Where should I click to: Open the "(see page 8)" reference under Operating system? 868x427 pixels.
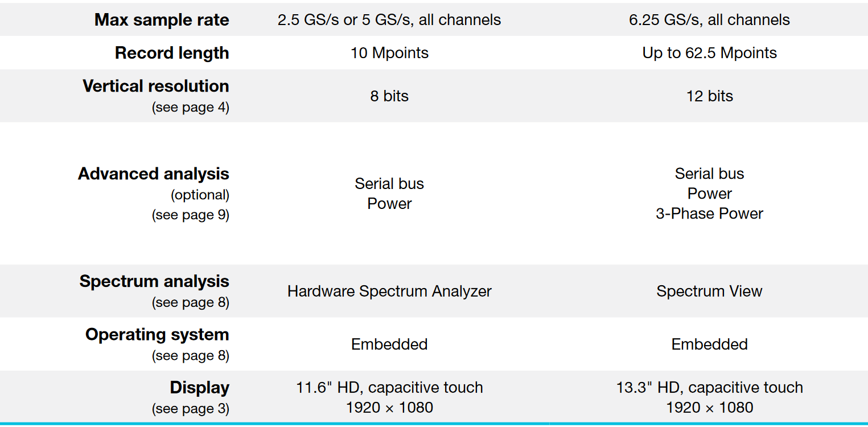tap(191, 356)
